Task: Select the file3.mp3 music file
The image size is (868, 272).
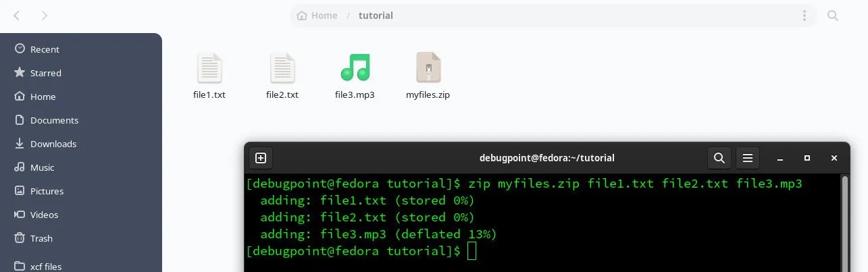Action: tap(355, 68)
